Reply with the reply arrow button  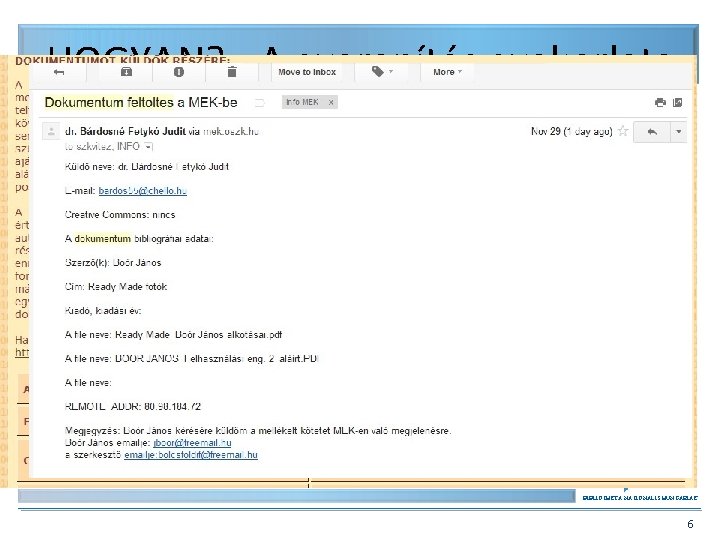pyautogui.click(x=652, y=132)
